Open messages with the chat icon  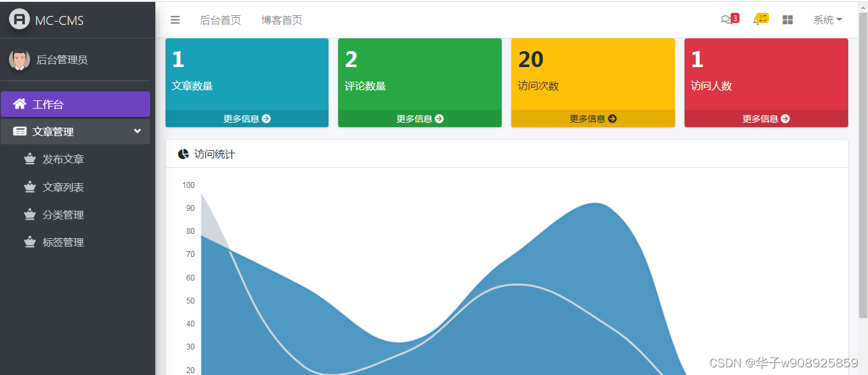[725, 20]
